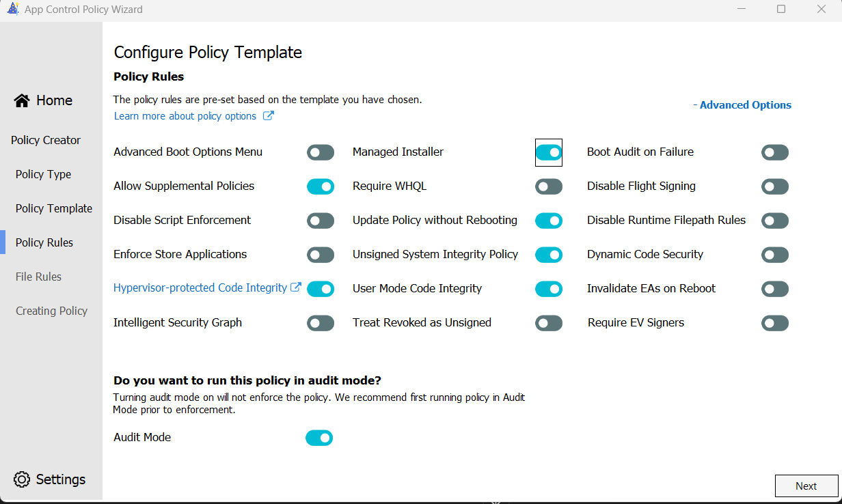Click the external-link icon beside Learn more
Screen dimensions: 842x504
pos(269,116)
